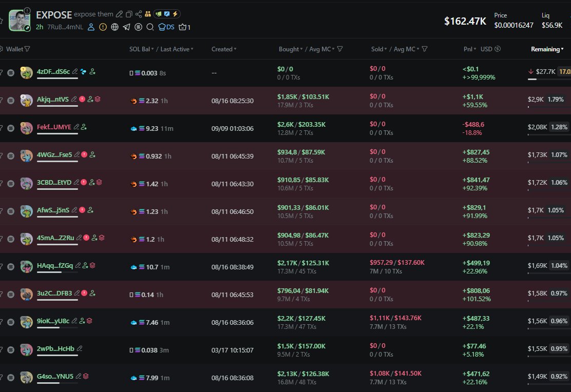This screenshot has height=392, width=571.
Task: Sort by the Created column
Action: (224, 49)
